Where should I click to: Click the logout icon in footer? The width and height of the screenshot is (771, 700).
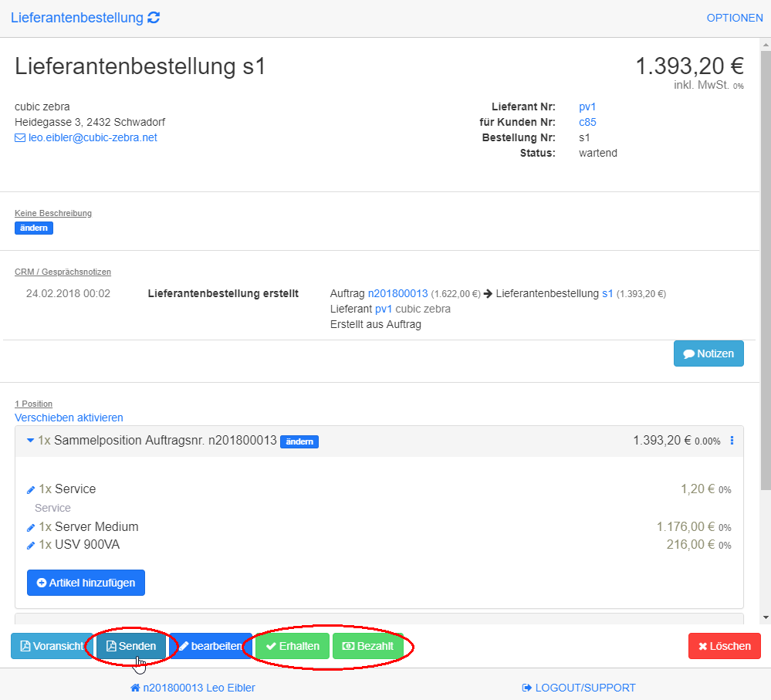point(527,688)
